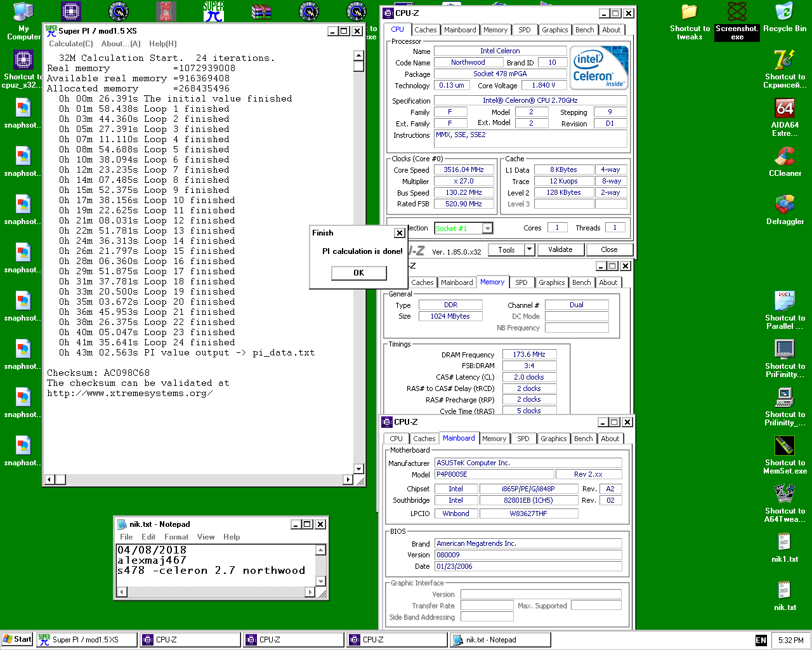Click the Close button in CPU-Z
812x650 pixels.
click(x=609, y=249)
